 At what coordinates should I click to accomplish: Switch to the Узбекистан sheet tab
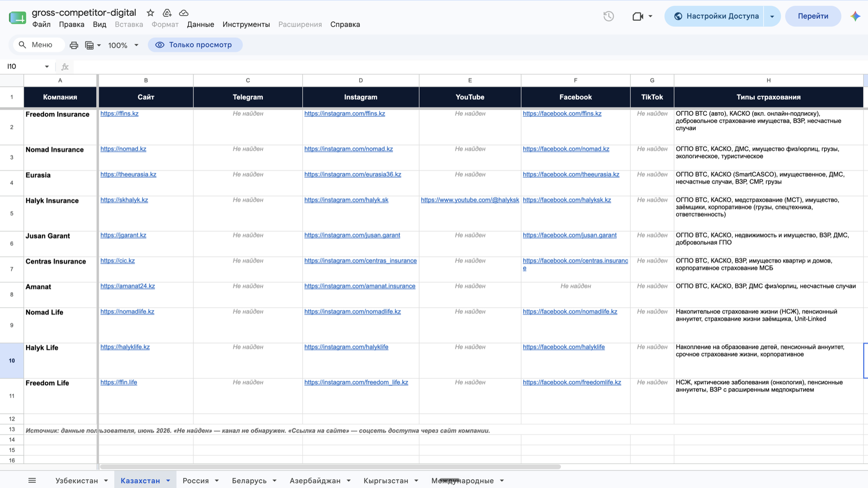point(77,481)
